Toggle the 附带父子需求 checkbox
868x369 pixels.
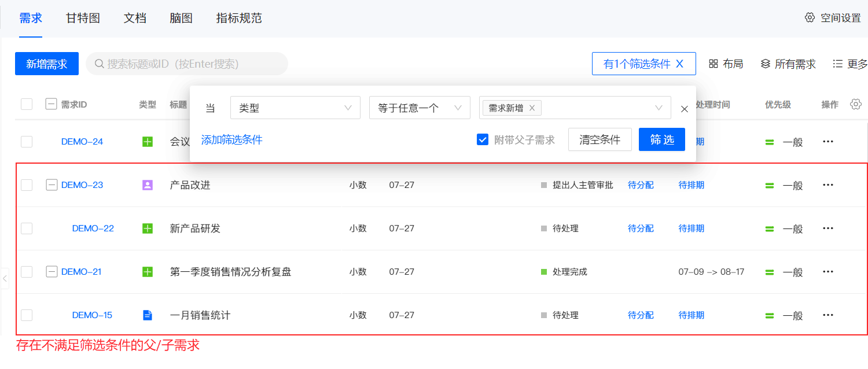483,139
